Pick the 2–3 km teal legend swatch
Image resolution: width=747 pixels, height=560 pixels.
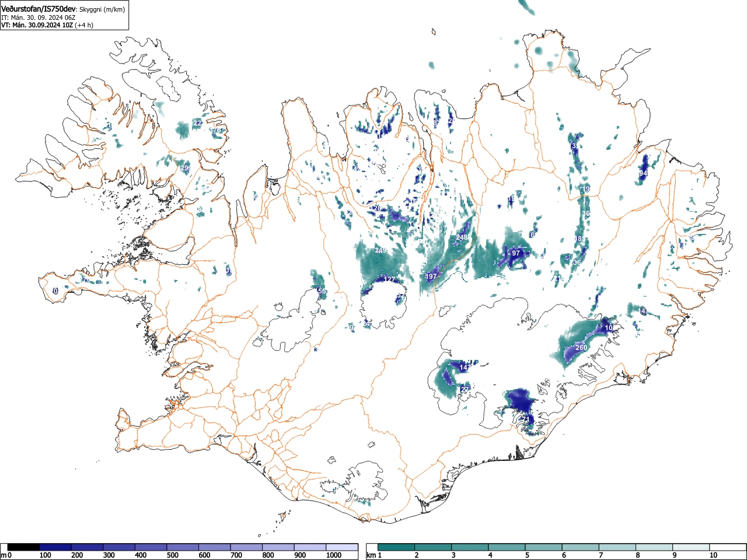(433, 547)
